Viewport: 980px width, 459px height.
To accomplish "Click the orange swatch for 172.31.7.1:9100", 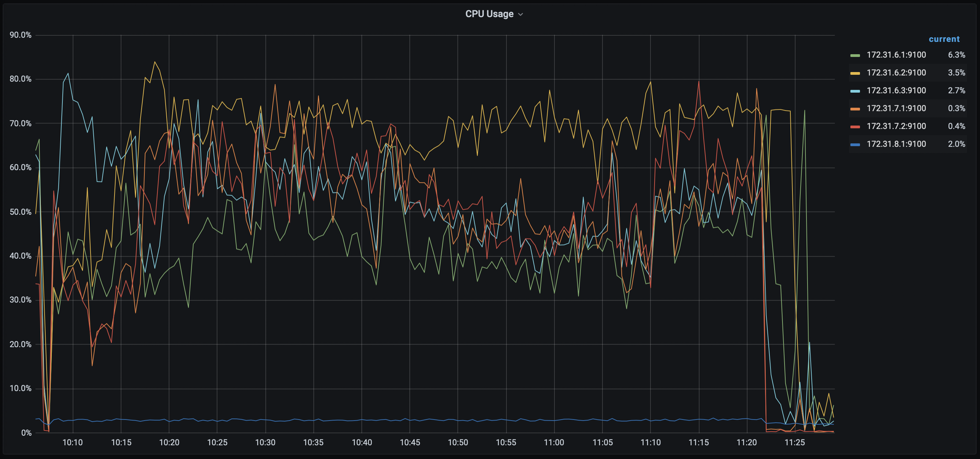I will click(x=855, y=109).
